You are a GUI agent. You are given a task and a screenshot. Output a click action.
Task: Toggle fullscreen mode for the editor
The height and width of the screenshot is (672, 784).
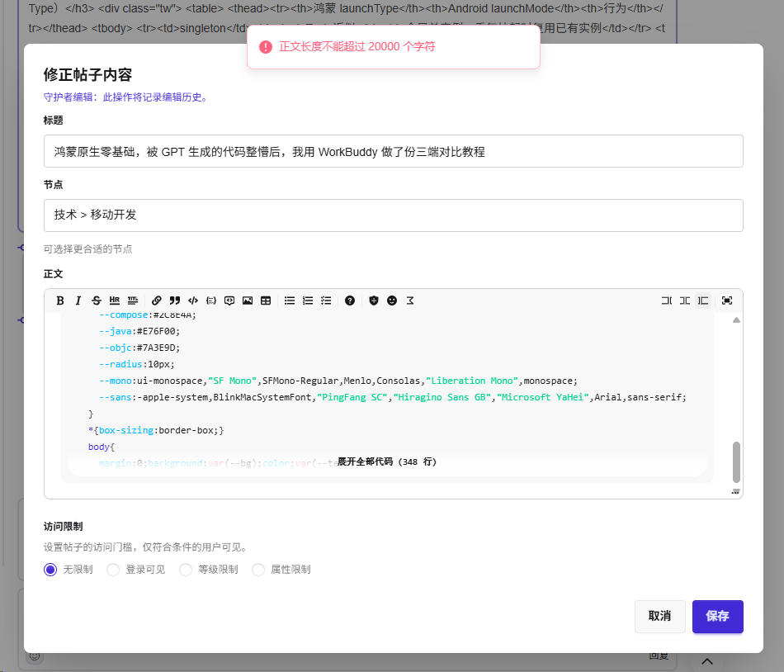tap(727, 301)
